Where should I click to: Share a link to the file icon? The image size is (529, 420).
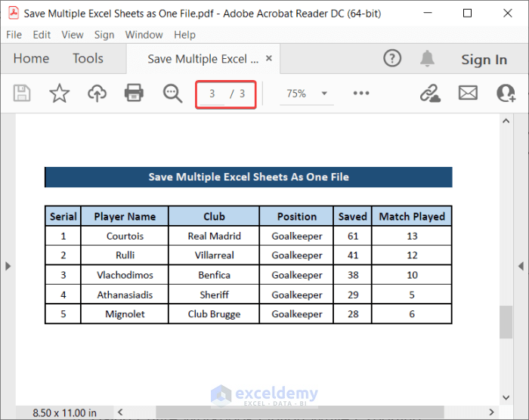point(430,93)
